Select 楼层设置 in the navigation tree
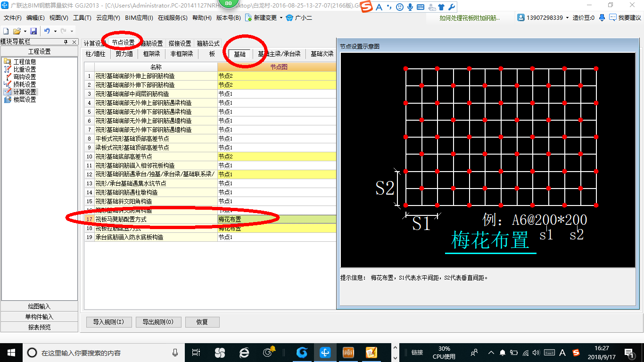 pos(25,99)
